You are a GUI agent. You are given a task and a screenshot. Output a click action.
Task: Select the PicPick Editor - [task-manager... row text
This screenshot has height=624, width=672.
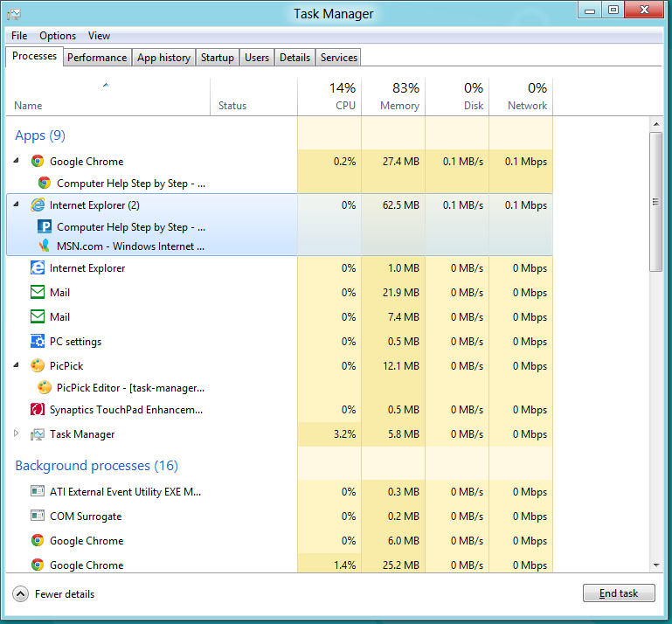pyautogui.click(x=130, y=388)
